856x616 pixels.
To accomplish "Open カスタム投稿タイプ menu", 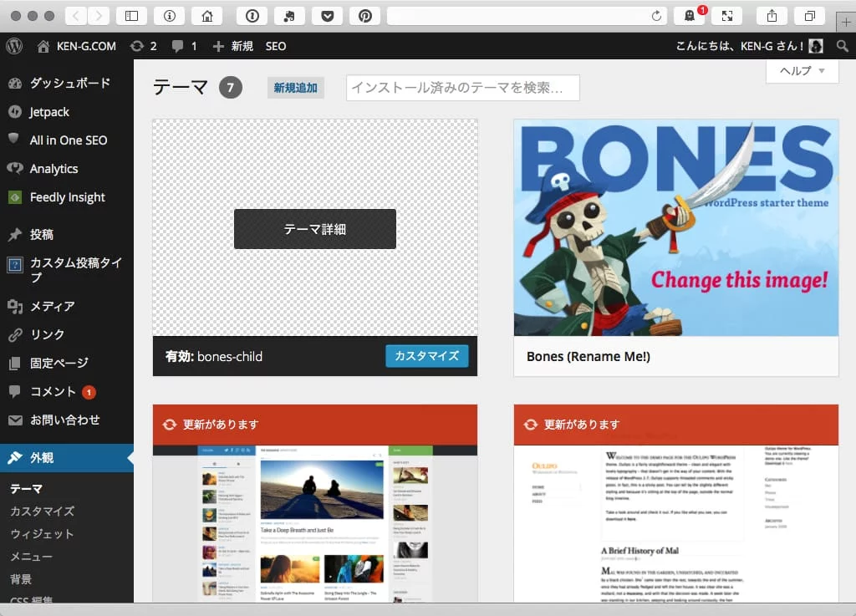I will [67, 270].
